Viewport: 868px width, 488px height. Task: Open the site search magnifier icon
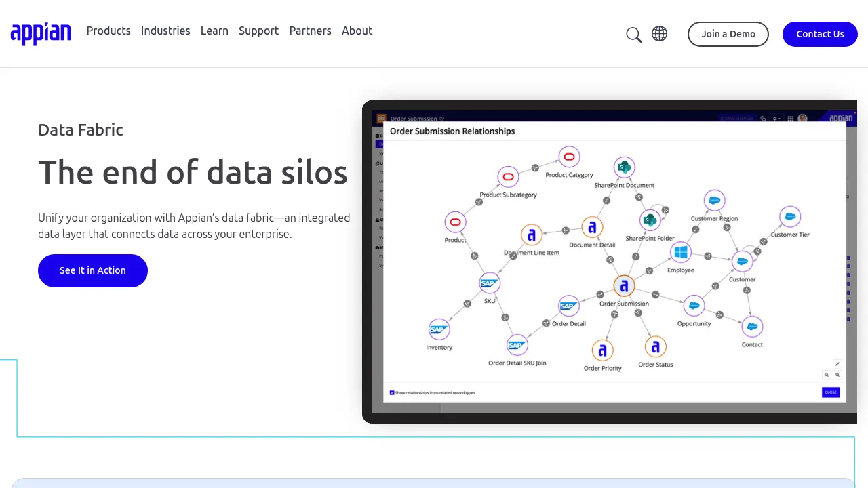point(633,35)
